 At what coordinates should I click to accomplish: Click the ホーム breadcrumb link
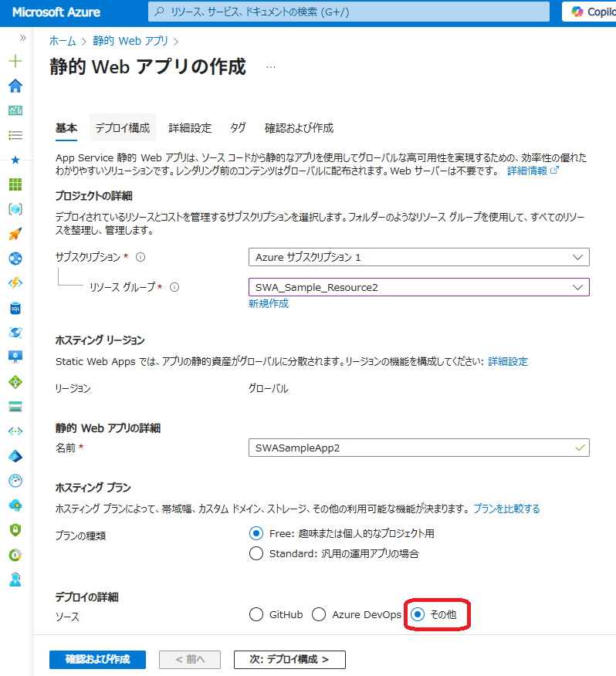click(63, 42)
